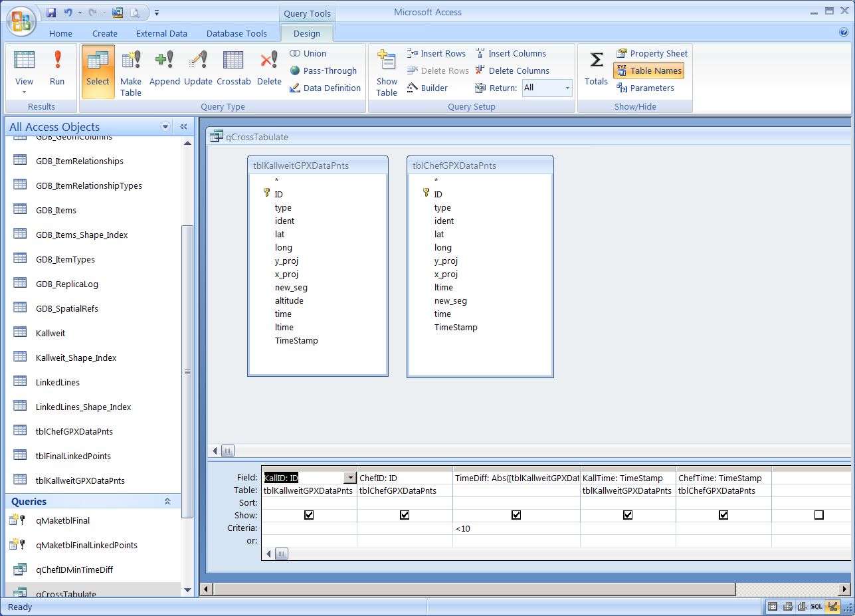Open tblFinalLinkedPoints table in navigation pane
This screenshot has width=855, height=616.
pyautogui.click(x=73, y=456)
